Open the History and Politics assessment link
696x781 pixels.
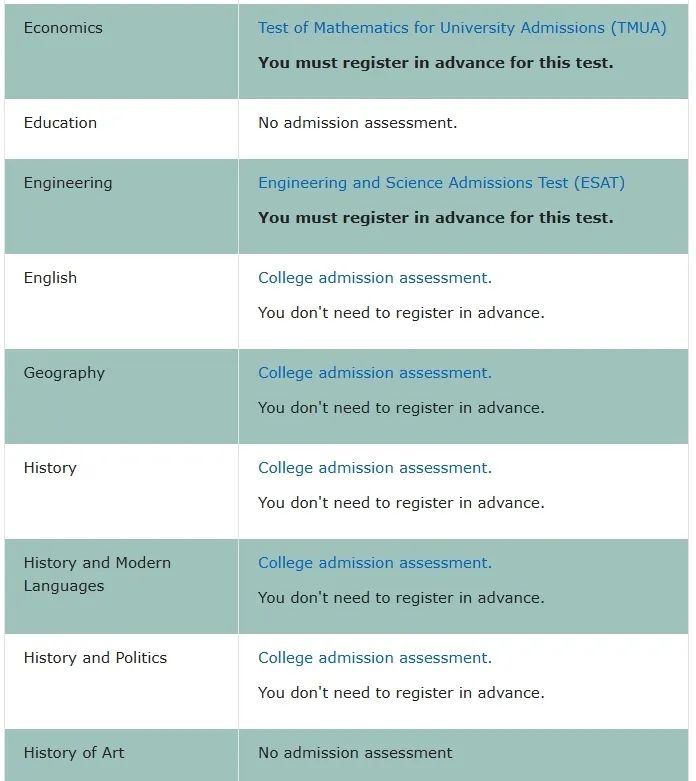[374, 658]
